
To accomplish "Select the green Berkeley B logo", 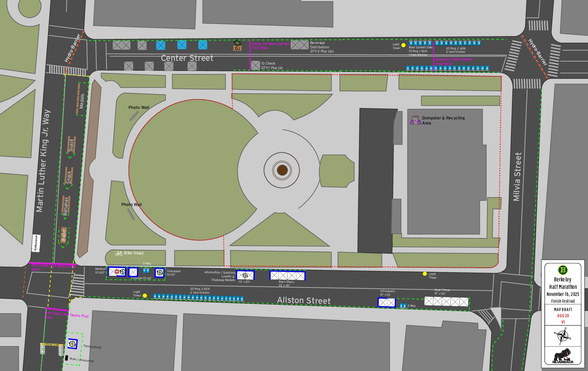I will 563,270.
